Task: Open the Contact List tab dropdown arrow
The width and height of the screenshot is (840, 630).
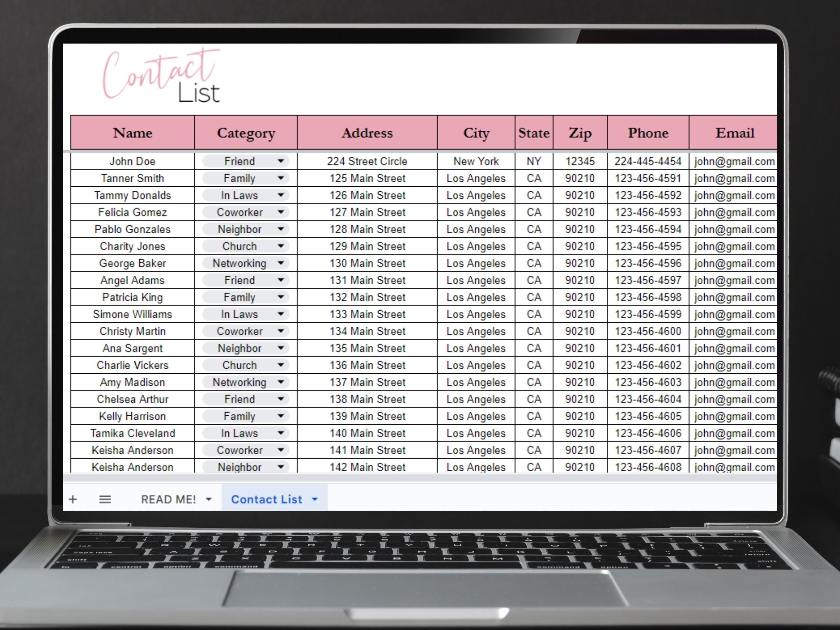Action: pyautogui.click(x=315, y=499)
